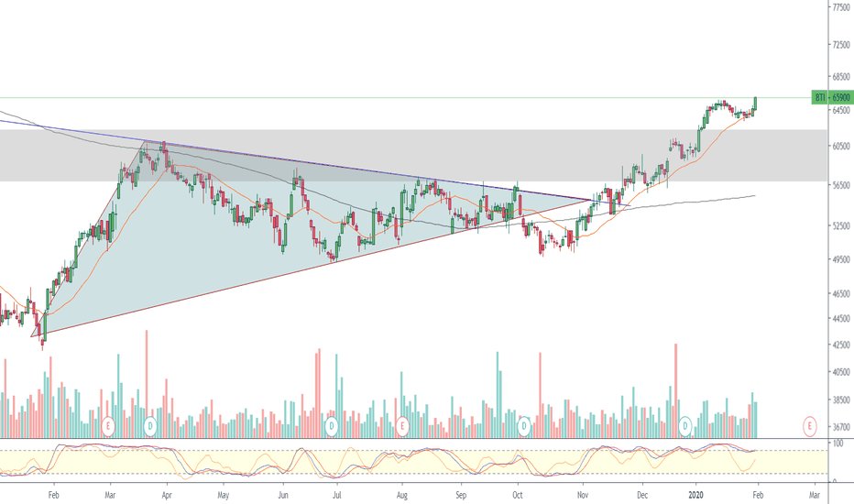This screenshot has width=854, height=504.
Task: Click the 49500 price axis label
Action: click(x=841, y=259)
